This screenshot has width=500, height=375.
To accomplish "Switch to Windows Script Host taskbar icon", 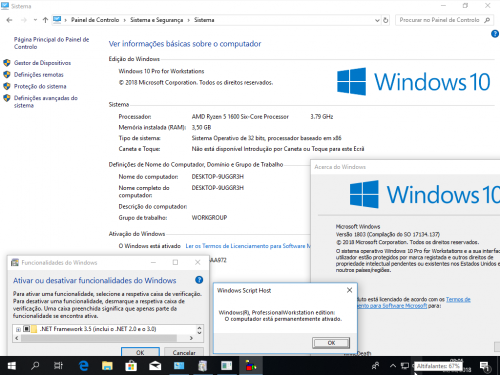I will pyautogui.click(x=251, y=366).
